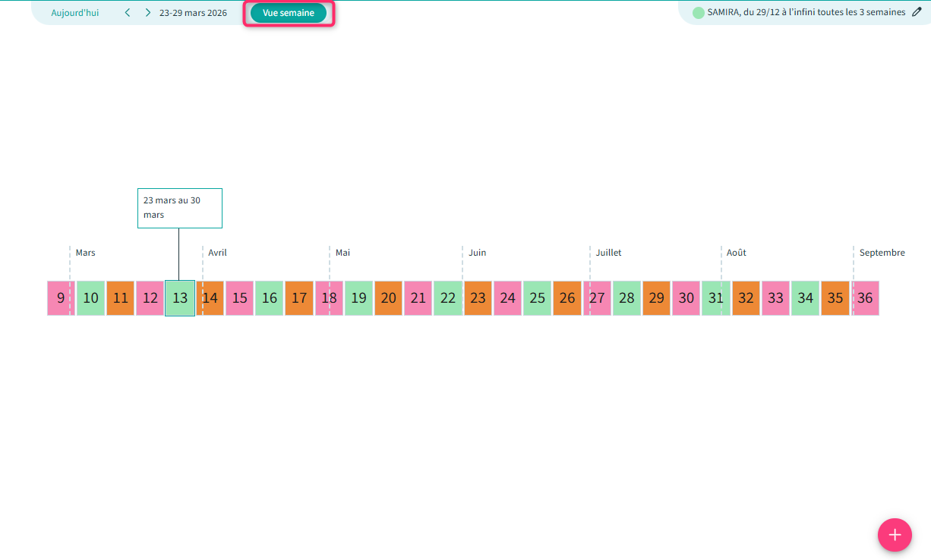The height and width of the screenshot is (560, 931).
Task: Select week 26 orange block
Action: point(567,298)
